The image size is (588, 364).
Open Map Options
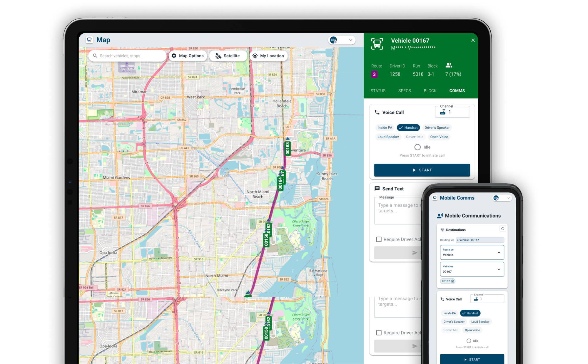(188, 56)
